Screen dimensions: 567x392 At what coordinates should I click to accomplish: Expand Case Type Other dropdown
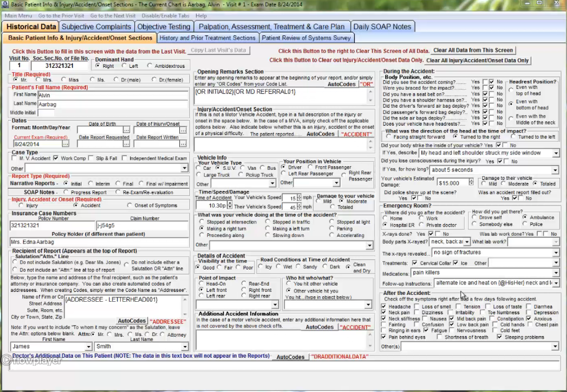184,168
